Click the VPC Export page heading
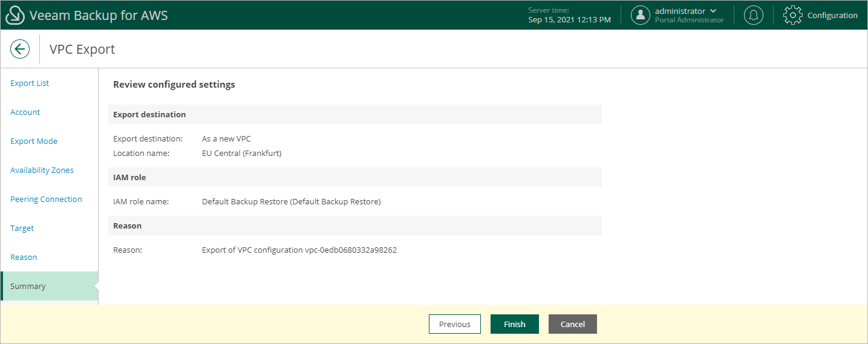 click(82, 50)
